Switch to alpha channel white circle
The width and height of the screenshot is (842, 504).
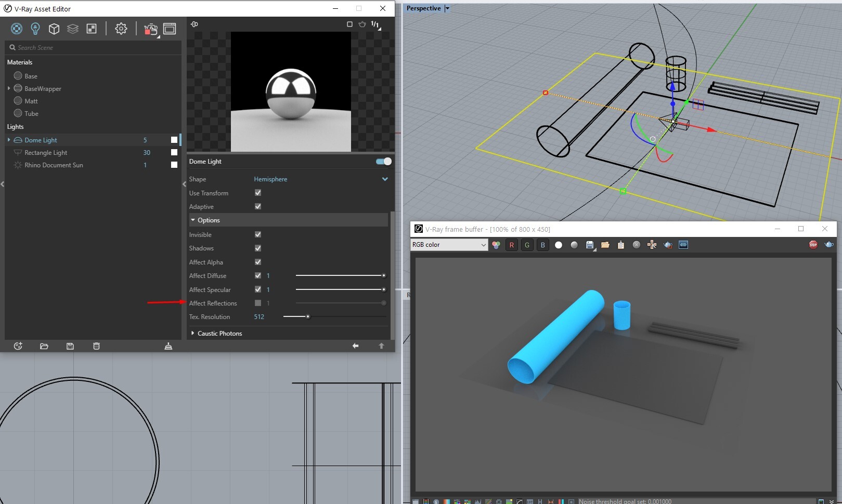559,245
